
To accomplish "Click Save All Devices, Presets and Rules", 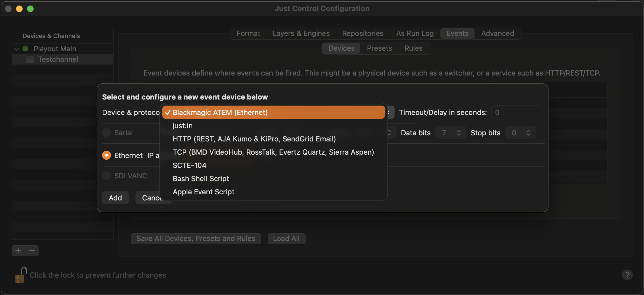I will tap(196, 238).
